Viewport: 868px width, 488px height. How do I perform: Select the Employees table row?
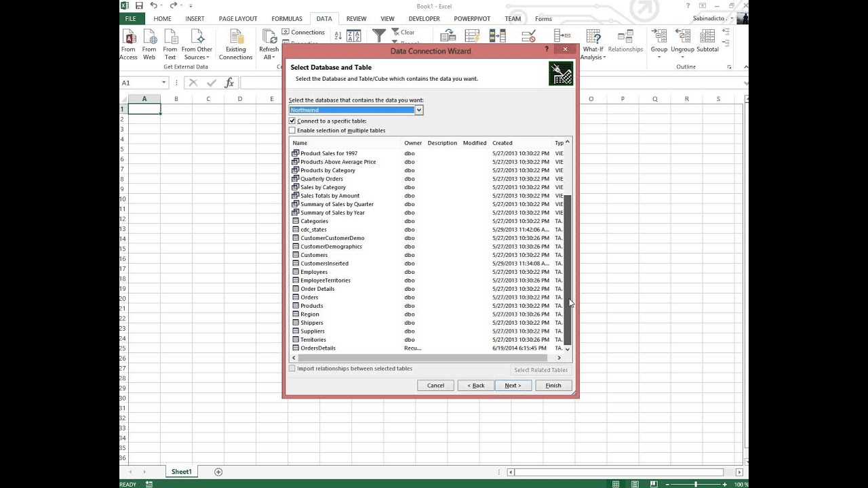point(427,272)
